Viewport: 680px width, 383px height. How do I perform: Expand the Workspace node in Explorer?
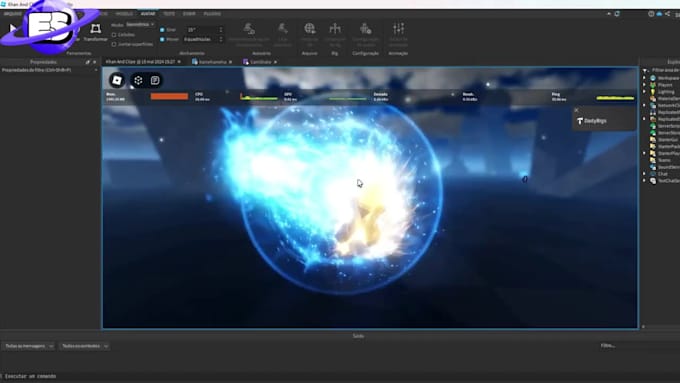(x=644, y=78)
